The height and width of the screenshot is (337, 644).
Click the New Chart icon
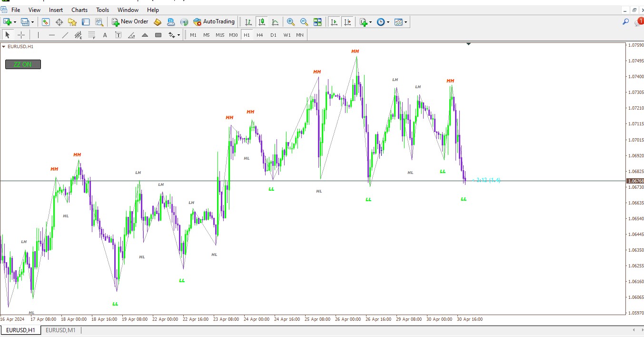pyautogui.click(x=7, y=22)
